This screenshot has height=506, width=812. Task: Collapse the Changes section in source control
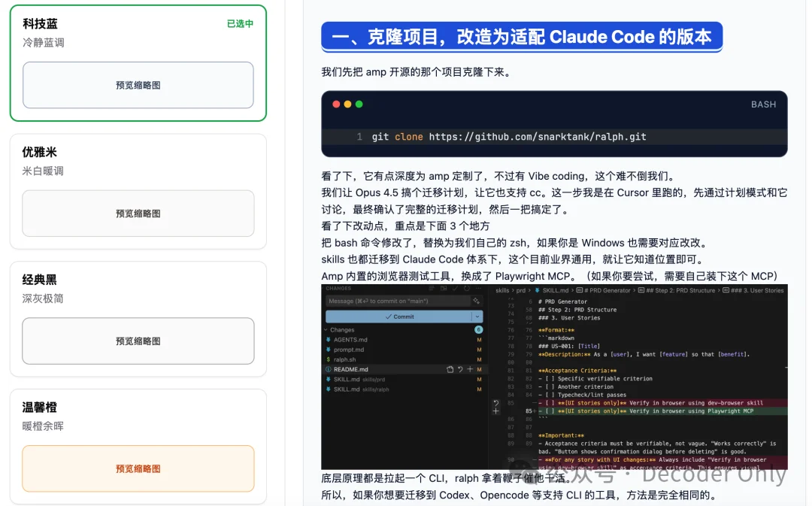325,330
